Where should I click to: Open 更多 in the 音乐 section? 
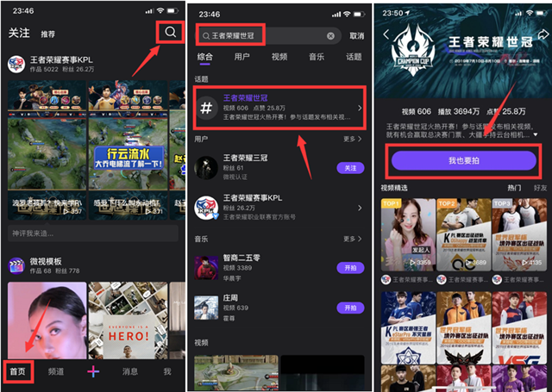point(353,239)
